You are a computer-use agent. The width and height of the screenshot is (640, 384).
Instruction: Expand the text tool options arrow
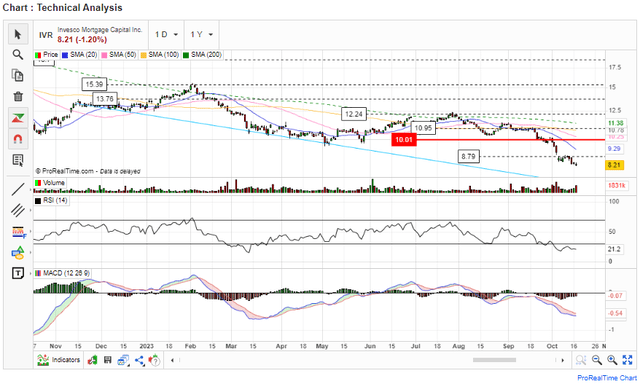coord(30,273)
